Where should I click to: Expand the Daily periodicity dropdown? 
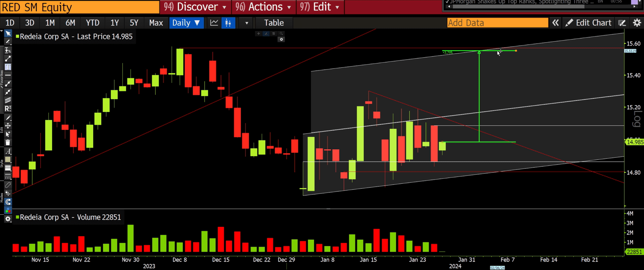[186, 23]
